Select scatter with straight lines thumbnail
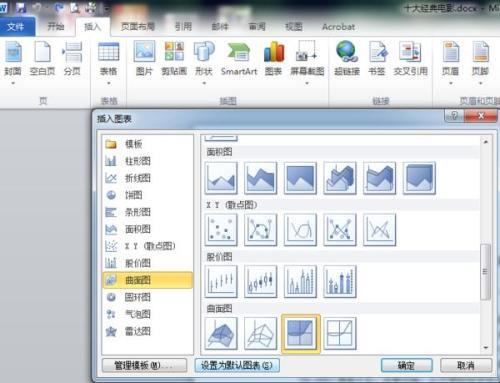This screenshot has height=383, width=500. [x=380, y=230]
